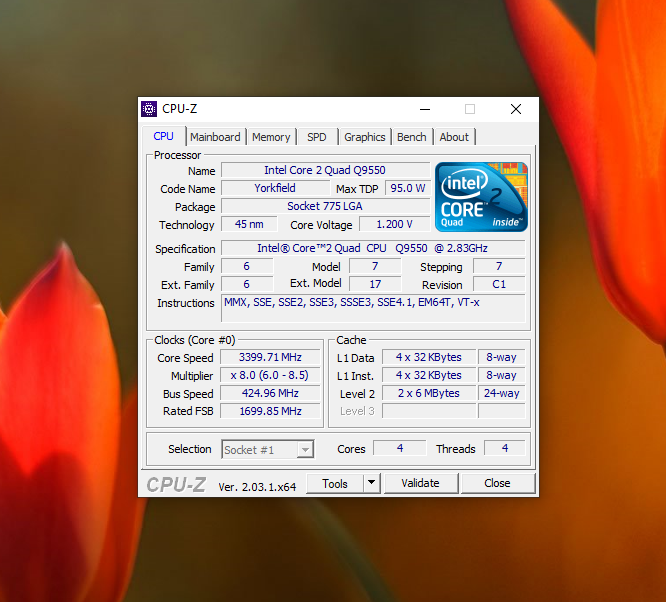Select the SPD tab
666x602 pixels.
coord(316,137)
